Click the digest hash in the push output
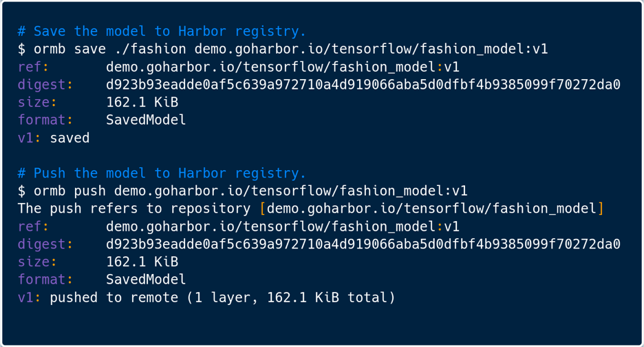The image size is (644, 347). pyautogui.click(x=363, y=244)
